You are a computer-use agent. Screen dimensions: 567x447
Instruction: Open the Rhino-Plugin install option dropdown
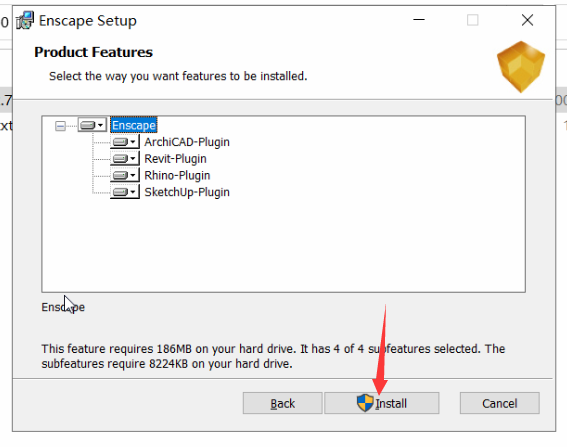tap(125, 175)
